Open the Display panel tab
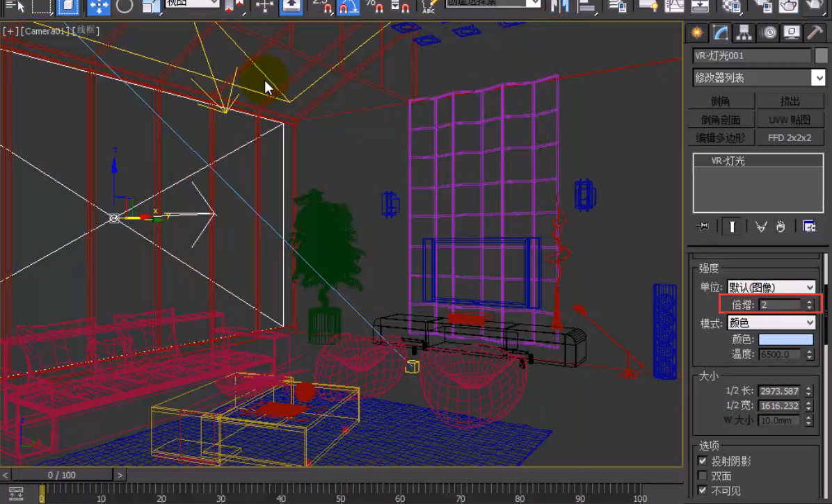The width and height of the screenshot is (832, 504). tap(792, 33)
